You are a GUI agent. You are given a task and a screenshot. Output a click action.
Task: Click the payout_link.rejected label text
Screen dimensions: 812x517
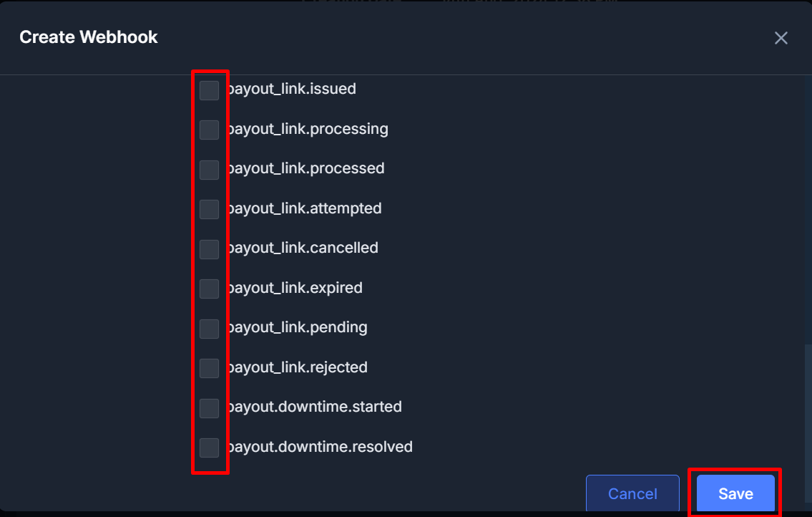pyautogui.click(x=298, y=367)
